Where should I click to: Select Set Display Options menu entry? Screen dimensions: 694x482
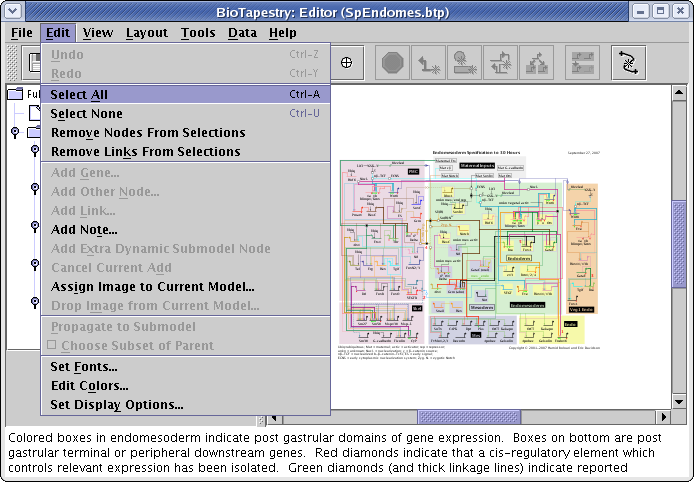tap(117, 405)
